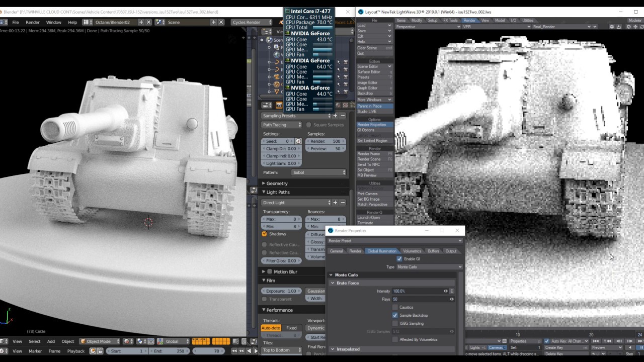Click the Blender info editor type icon
This screenshot has height=362, width=644.
click(x=3, y=22)
